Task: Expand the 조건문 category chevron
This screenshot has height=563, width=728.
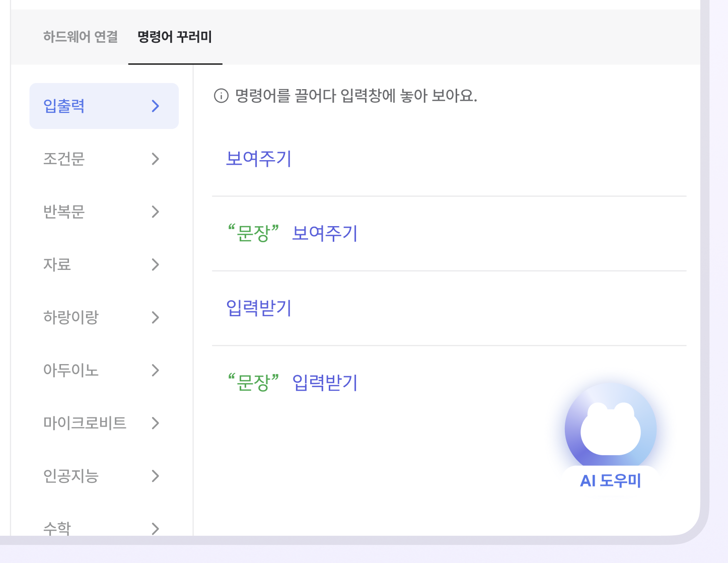Action: coord(156,159)
